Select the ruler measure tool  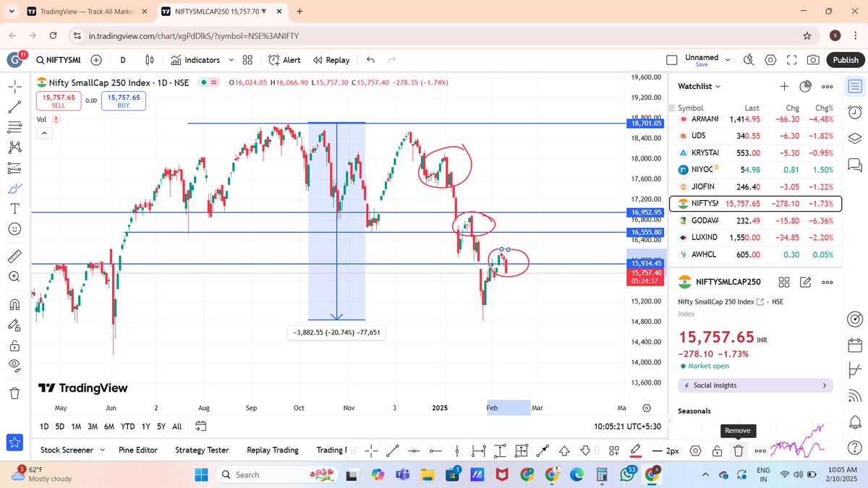click(14, 256)
